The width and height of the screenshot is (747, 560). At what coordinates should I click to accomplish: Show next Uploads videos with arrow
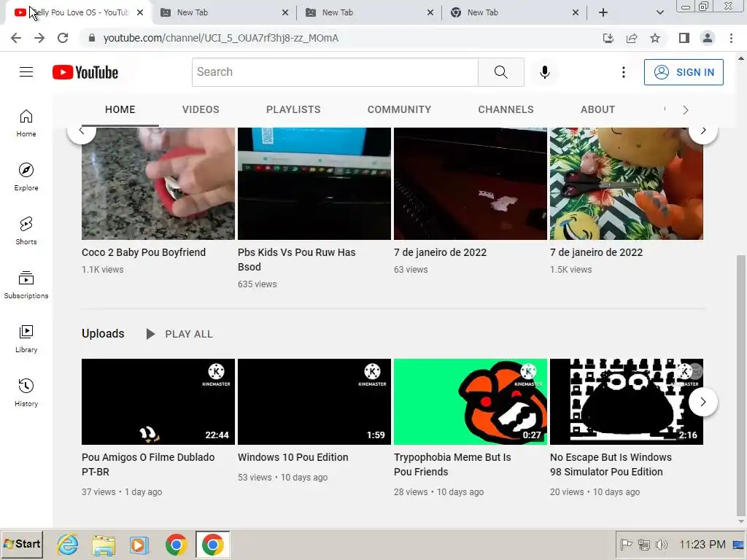(703, 402)
